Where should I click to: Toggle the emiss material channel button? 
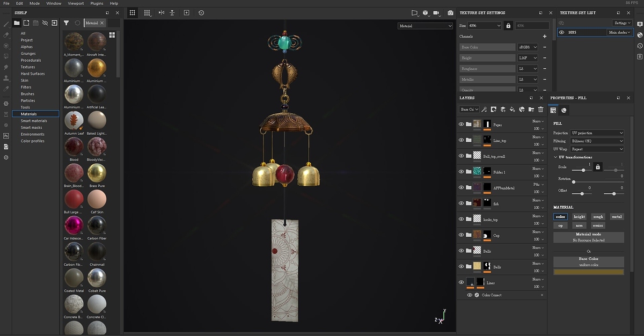point(598,225)
